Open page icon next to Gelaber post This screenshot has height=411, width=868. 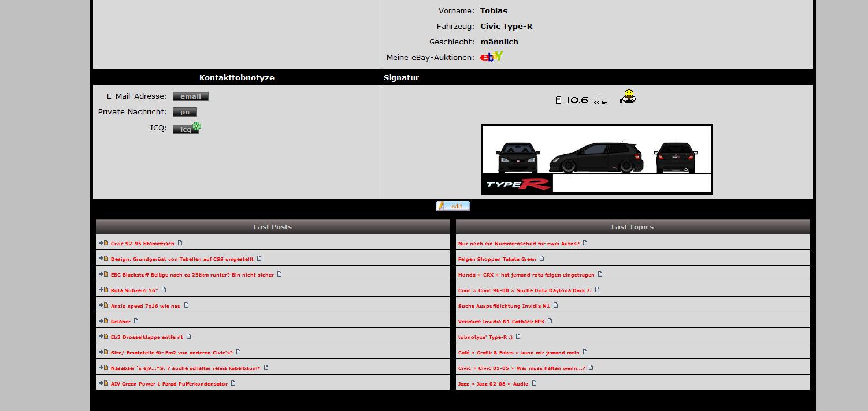tap(136, 321)
